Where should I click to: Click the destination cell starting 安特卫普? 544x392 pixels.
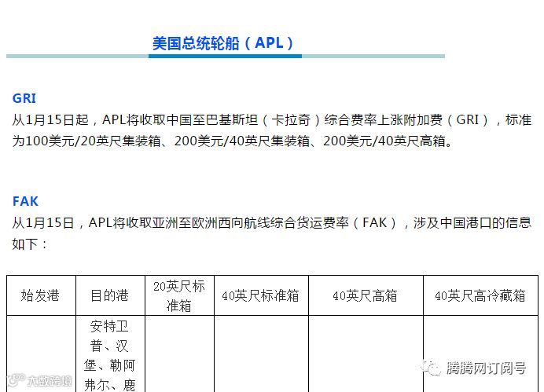110,355
